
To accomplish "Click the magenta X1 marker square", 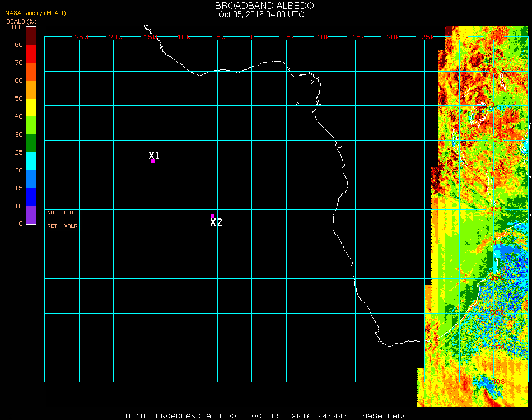I will 152,161.
